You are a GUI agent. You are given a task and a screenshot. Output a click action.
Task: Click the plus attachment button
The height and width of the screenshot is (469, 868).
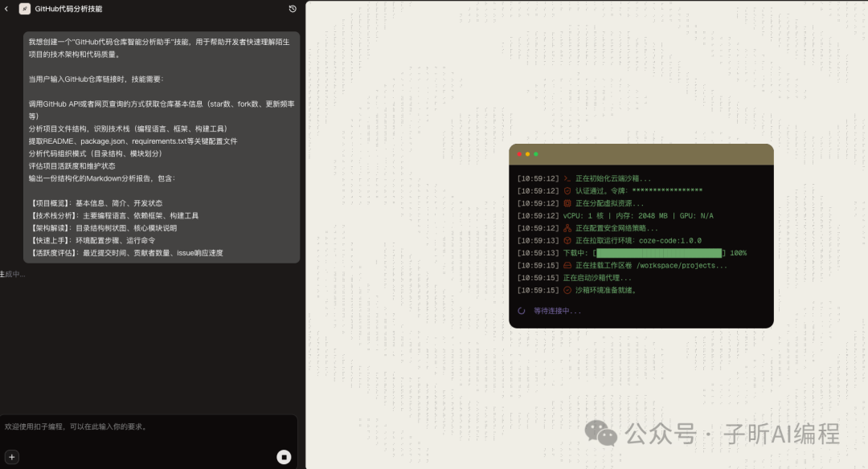[12, 457]
